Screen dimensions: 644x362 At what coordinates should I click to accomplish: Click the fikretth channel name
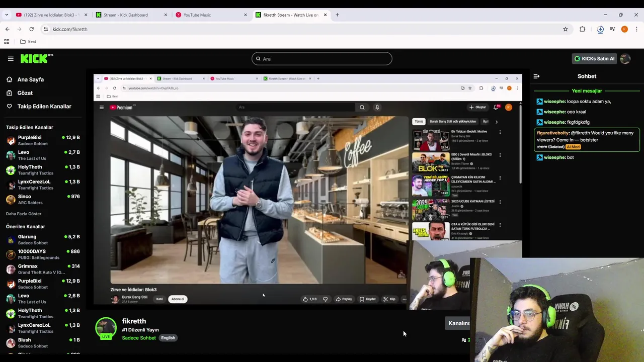tap(134, 321)
